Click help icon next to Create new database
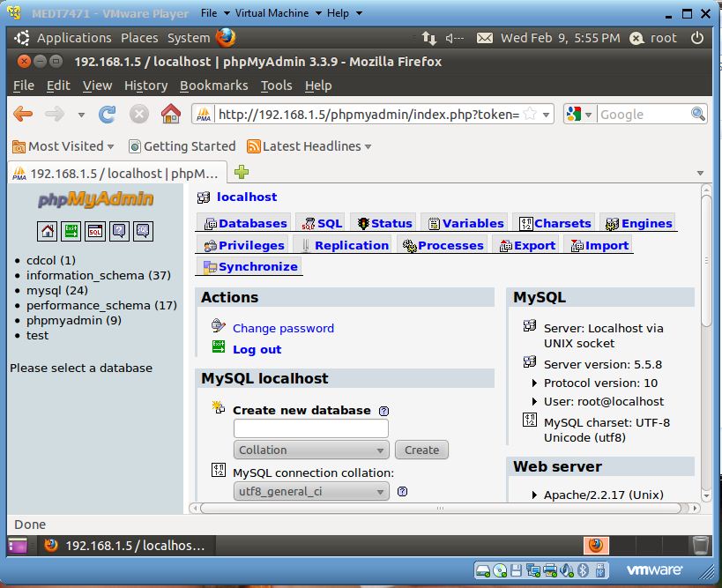 [x=383, y=411]
